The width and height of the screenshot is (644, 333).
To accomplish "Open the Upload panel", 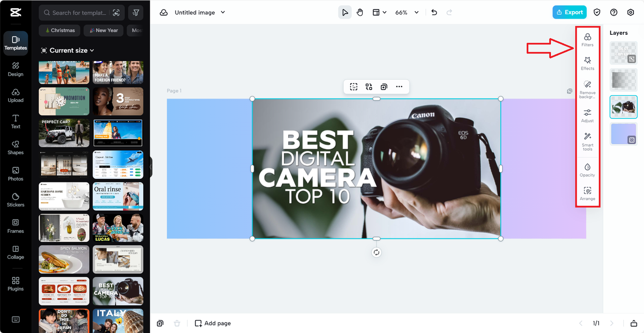I will (16, 95).
